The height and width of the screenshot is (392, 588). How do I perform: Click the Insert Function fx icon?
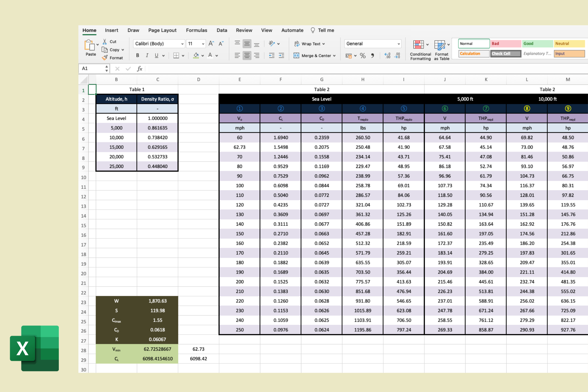pos(140,69)
